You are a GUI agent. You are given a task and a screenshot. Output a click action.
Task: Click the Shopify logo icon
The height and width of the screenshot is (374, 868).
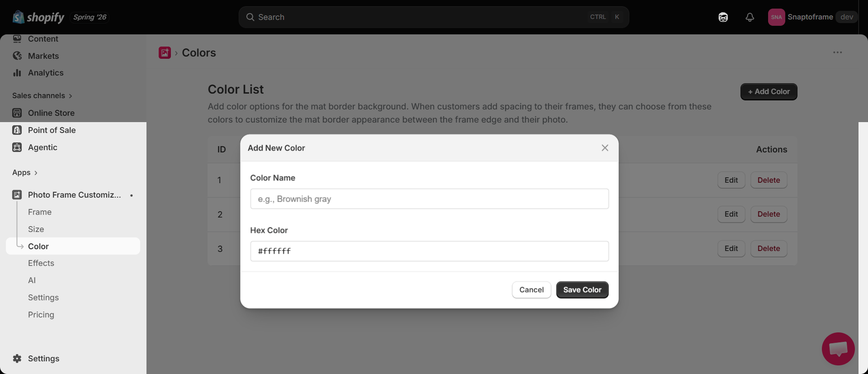click(x=18, y=17)
